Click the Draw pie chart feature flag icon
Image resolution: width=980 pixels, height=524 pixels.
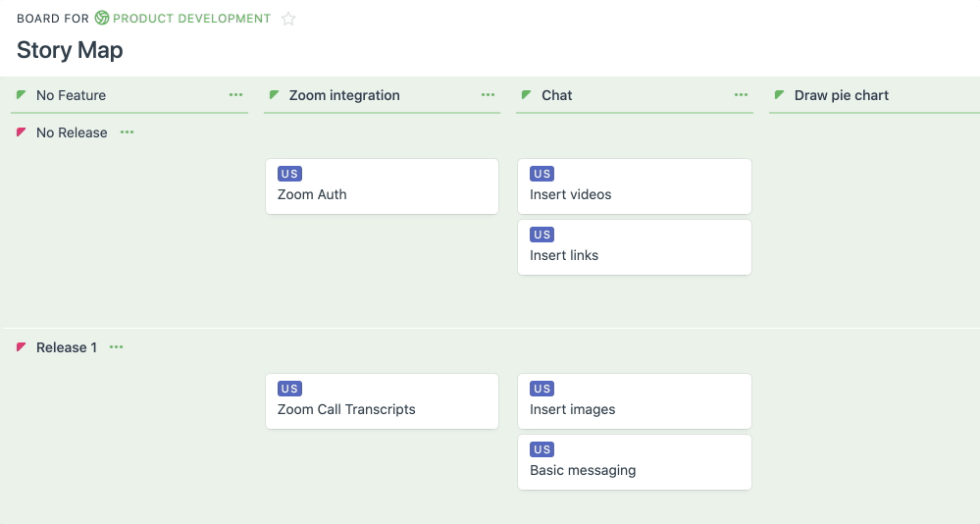[x=780, y=95]
